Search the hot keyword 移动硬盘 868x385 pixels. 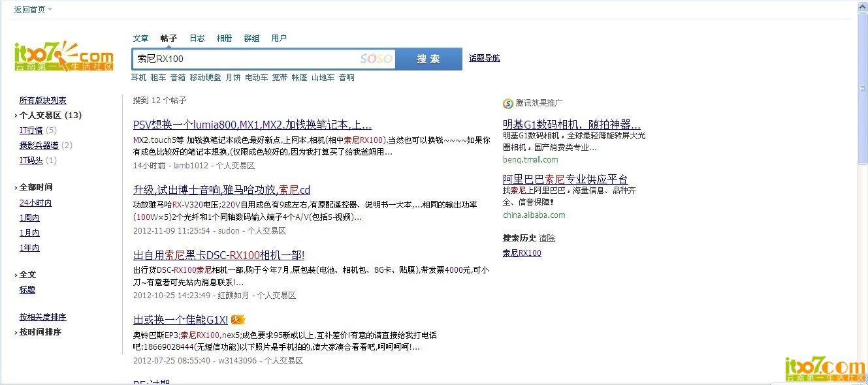point(205,78)
